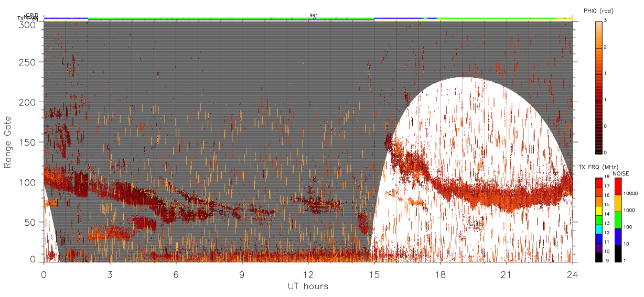Screen dimensions: 644x297
Task: Click the 21 tick label on UT axis
Action: 506,274
